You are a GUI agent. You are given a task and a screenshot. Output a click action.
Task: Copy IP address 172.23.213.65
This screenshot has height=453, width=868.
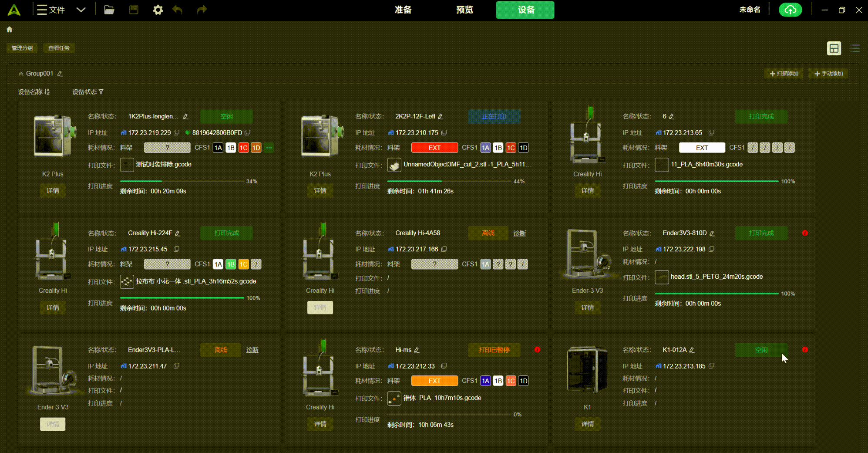711,132
